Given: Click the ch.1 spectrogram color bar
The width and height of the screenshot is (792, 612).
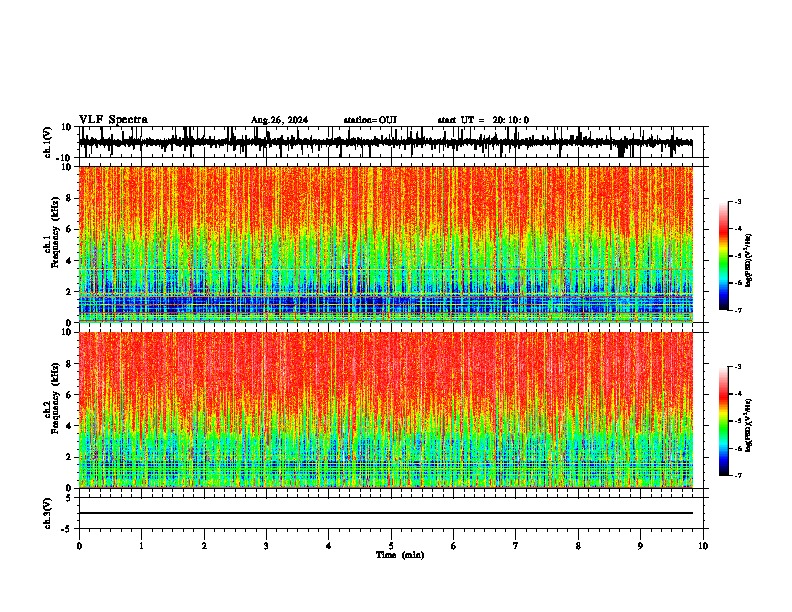Looking at the screenshot, I should pyautogui.click(x=724, y=256).
